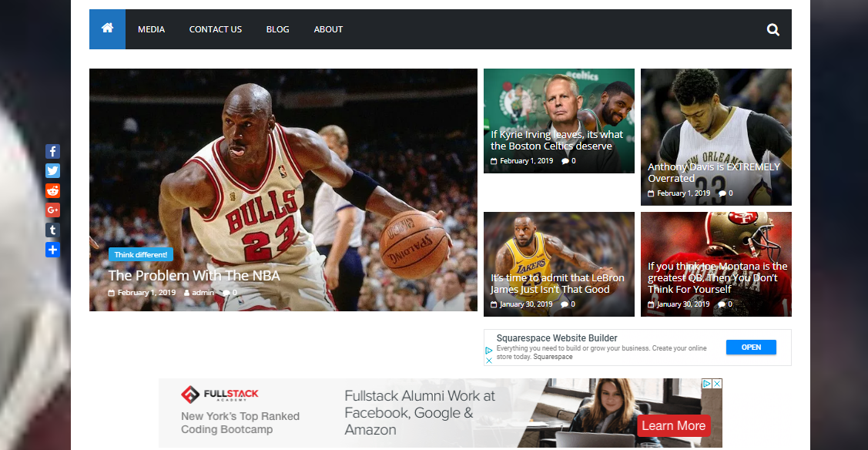Click January 30, 2019 date on Joe Montana post
This screenshot has width=868, height=450.
pos(683,304)
